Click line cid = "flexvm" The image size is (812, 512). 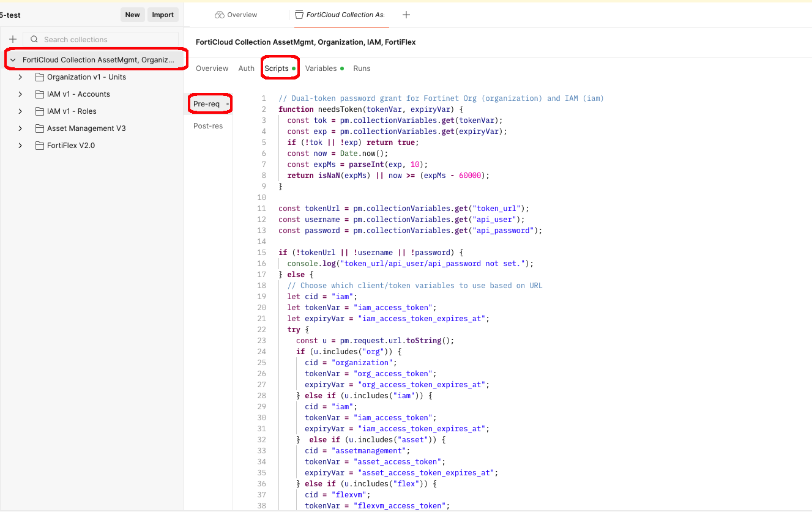338,495
